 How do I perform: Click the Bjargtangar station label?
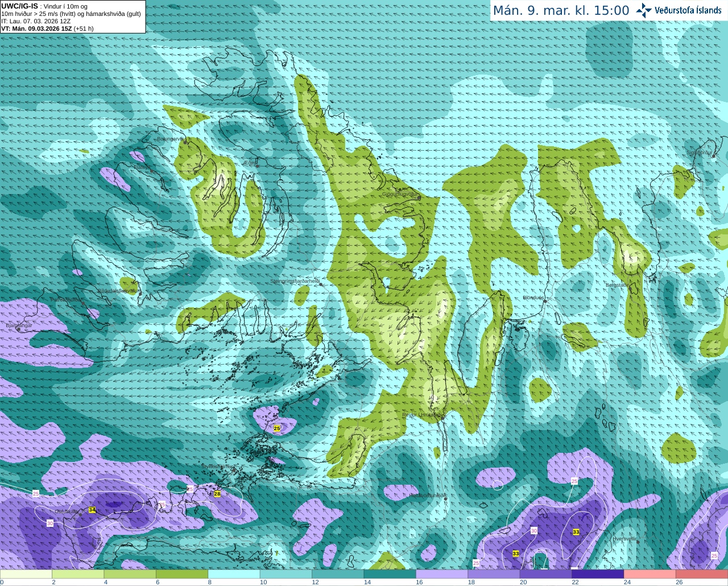coord(19,325)
